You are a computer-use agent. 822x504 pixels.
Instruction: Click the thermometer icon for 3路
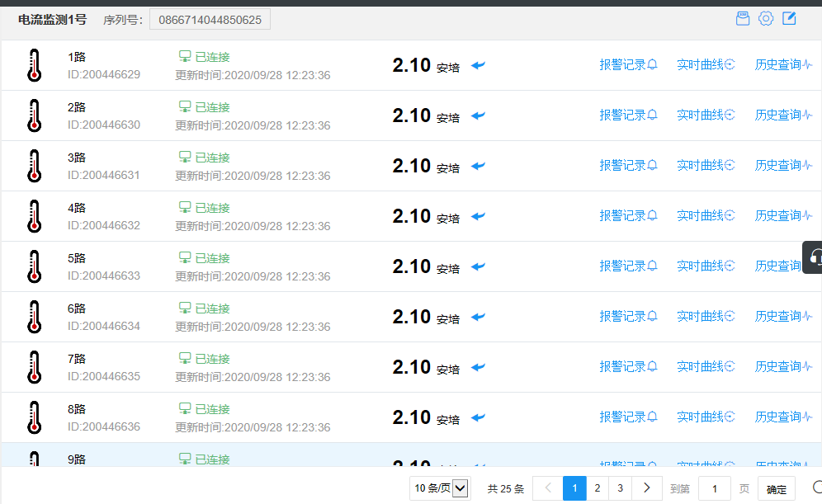click(x=34, y=166)
